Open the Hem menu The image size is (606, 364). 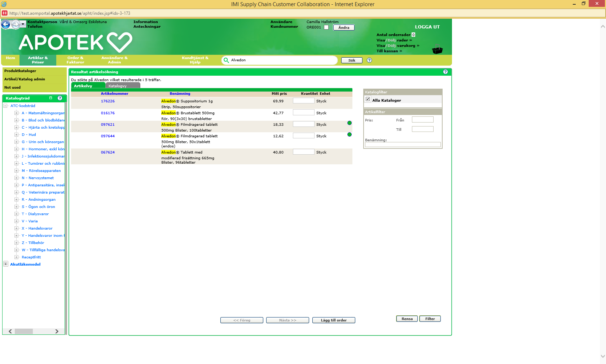coord(10,58)
